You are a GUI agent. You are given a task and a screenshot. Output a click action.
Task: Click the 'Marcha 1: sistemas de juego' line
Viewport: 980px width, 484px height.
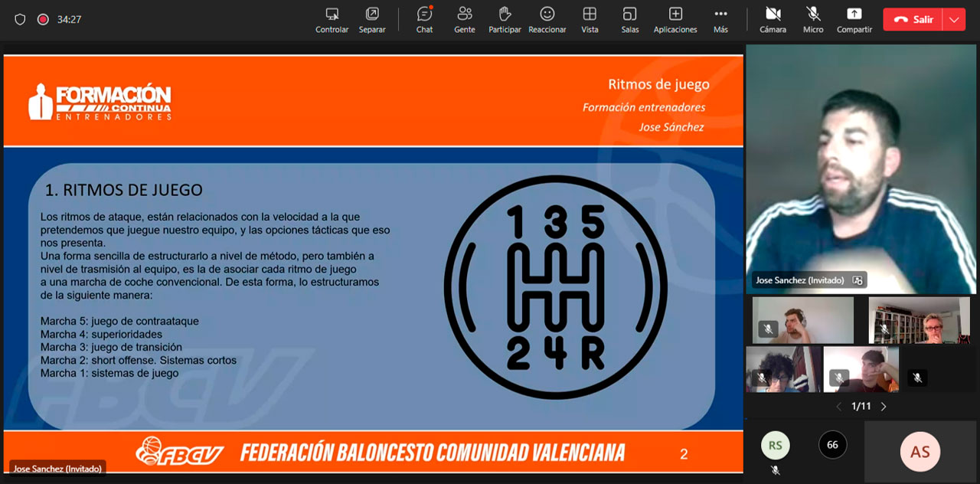pos(109,374)
